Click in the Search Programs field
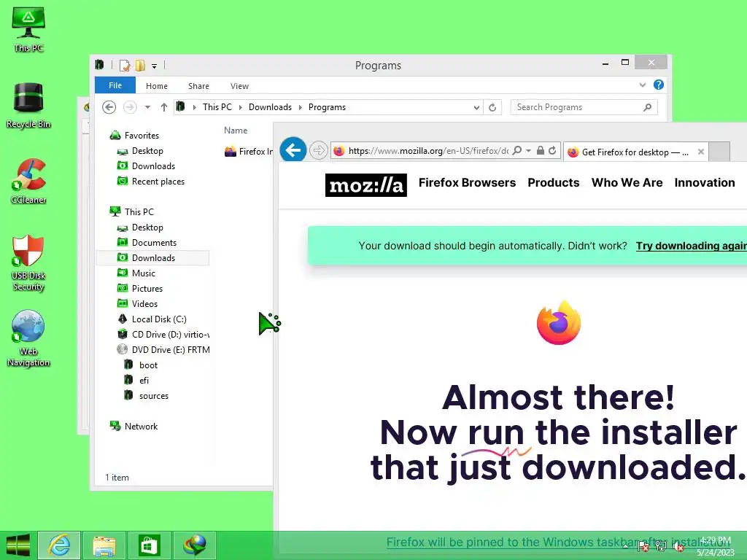Viewport: 747px width, 560px height. point(576,107)
